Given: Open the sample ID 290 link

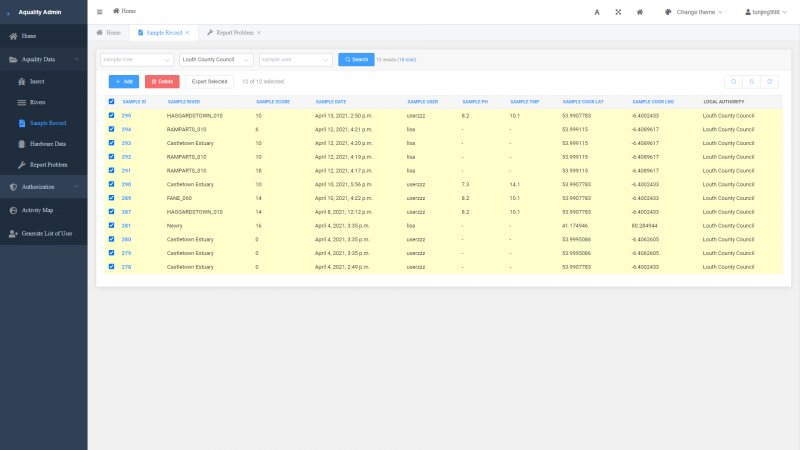Looking at the screenshot, I should pyautogui.click(x=126, y=185).
